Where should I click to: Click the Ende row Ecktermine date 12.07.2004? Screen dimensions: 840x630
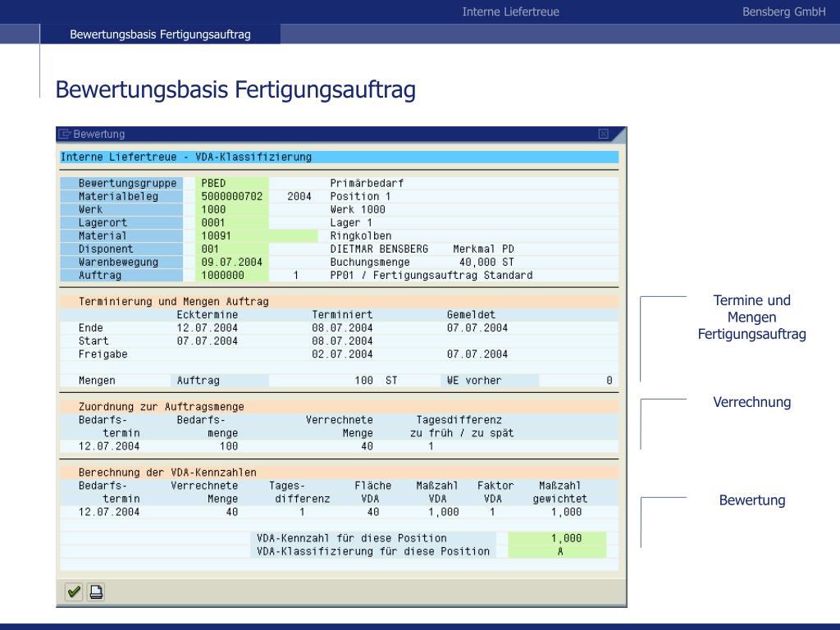click(x=208, y=328)
